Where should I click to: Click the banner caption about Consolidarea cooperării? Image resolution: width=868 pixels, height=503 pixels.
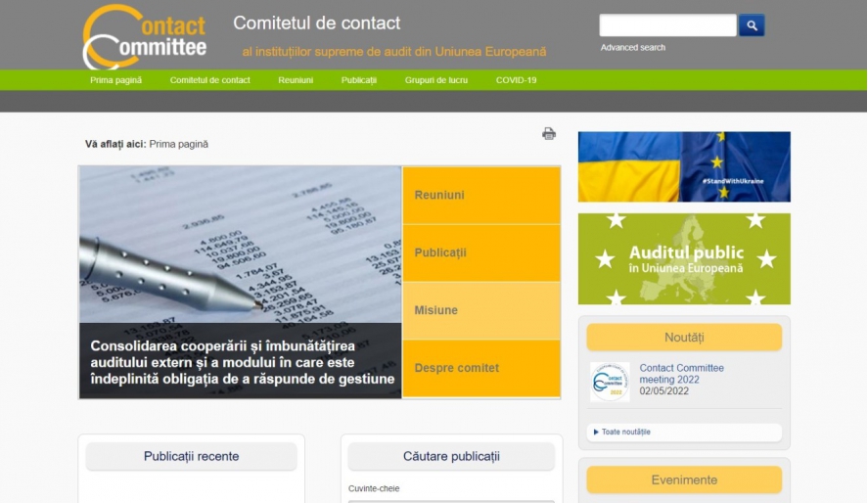(x=242, y=362)
